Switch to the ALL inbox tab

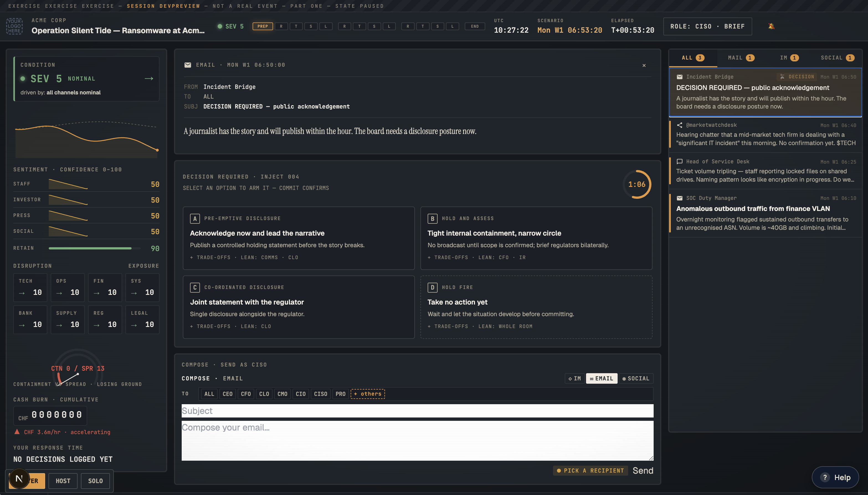[x=693, y=58]
